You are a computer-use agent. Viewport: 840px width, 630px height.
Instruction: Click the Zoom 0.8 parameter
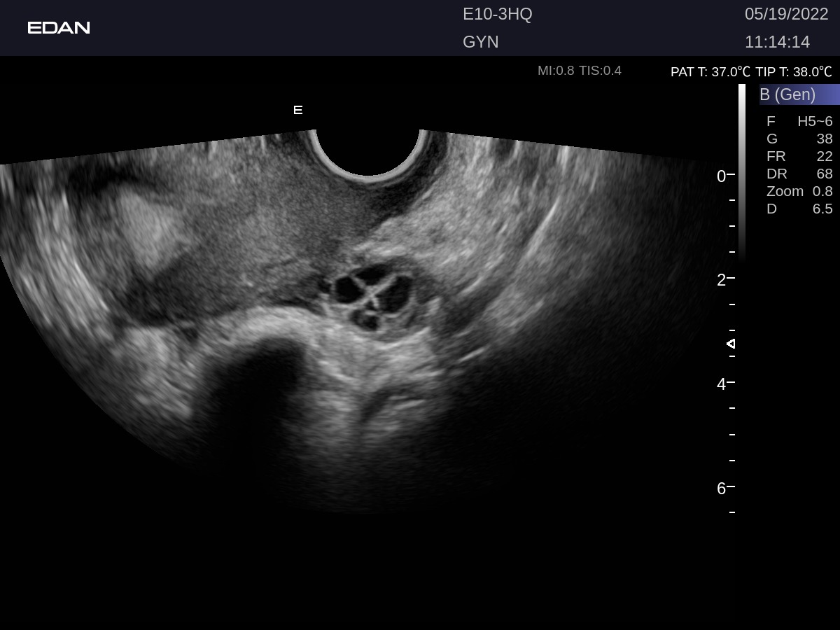[x=799, y=191]
